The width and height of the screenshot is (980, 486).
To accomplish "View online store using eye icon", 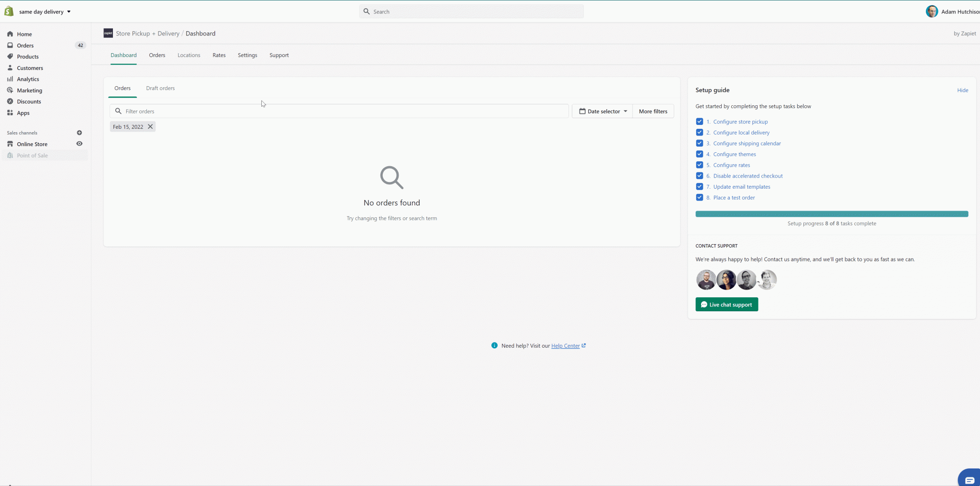I will coord(79,144).
